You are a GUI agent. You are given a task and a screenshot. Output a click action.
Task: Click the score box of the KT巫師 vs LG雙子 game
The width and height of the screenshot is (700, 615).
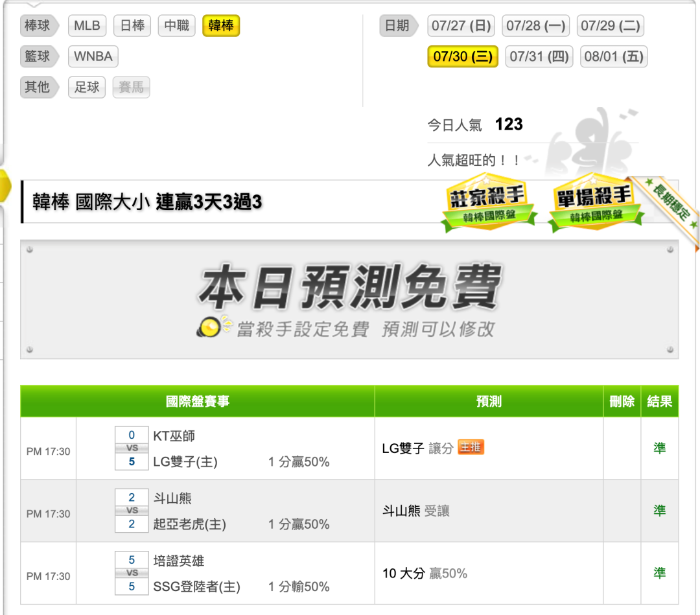click(132, 448)
